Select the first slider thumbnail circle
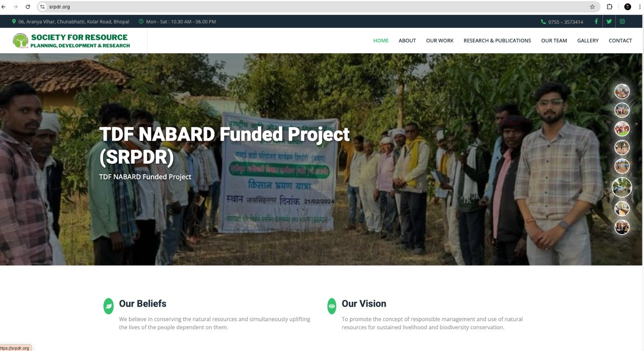 point(622,91)
